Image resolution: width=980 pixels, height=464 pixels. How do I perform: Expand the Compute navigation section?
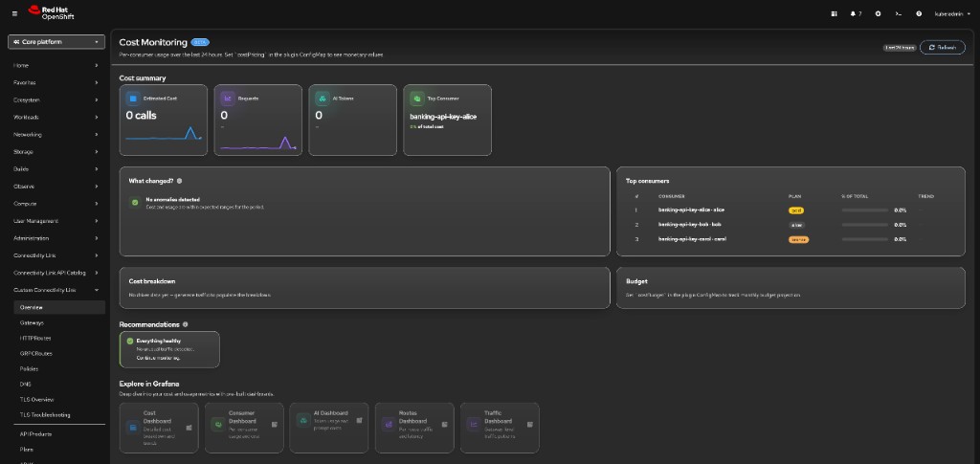click(56, 204)
